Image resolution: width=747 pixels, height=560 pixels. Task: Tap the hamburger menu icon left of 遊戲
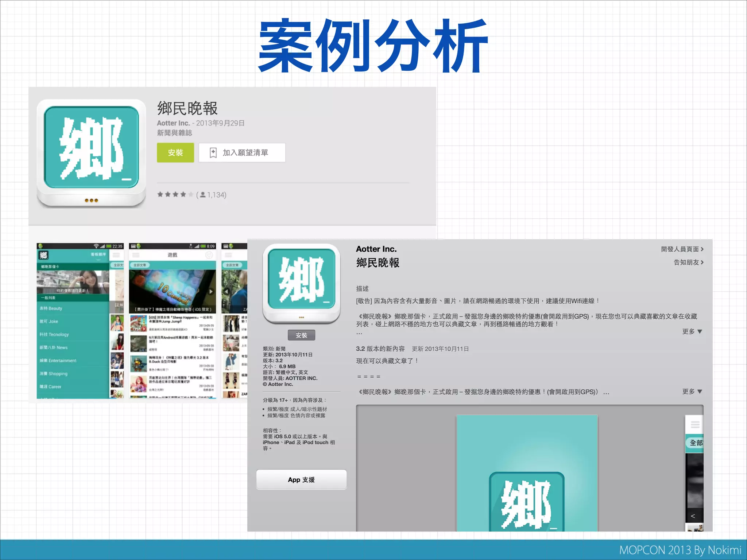pyautogui.click(x=136, y=255)
